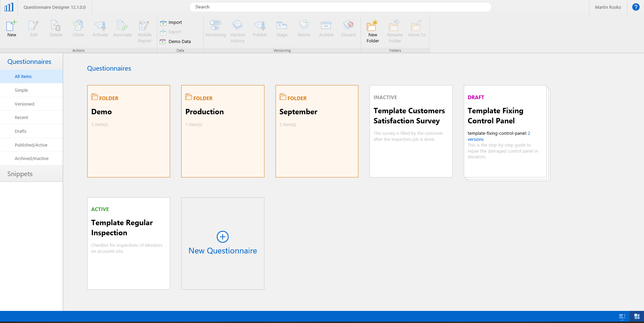Switch to list view icon in status bar
This screenshot has height=323, width=644.
point(622,317)
